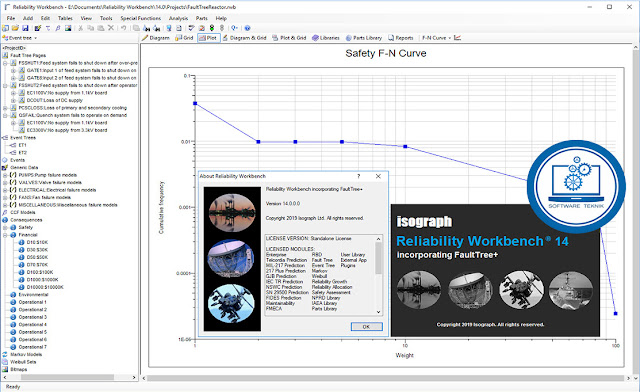Select the ET2 event tree item

pyautogui.click(x=22, y=152)
